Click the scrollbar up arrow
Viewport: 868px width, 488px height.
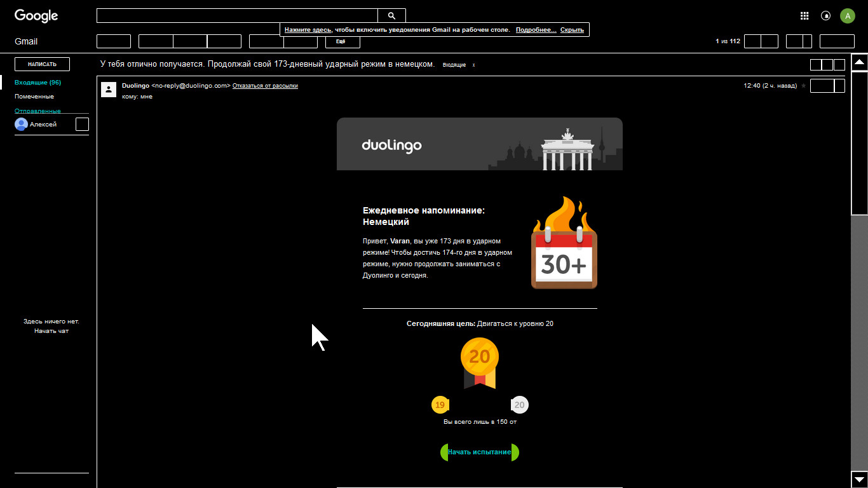859,62
